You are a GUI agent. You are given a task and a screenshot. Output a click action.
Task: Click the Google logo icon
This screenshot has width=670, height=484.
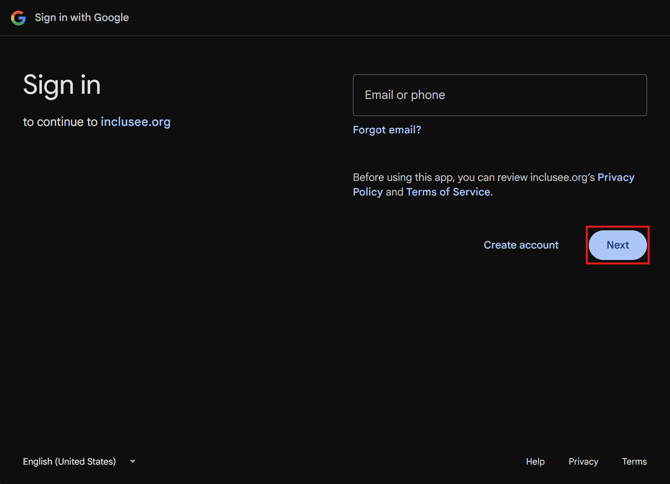[18, 18]
